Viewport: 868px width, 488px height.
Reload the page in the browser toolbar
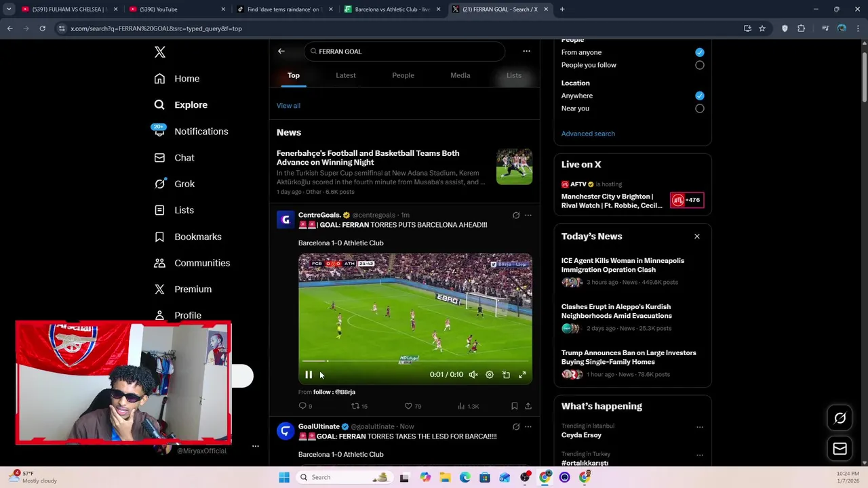pyautogui.click(x=42, y=28)
